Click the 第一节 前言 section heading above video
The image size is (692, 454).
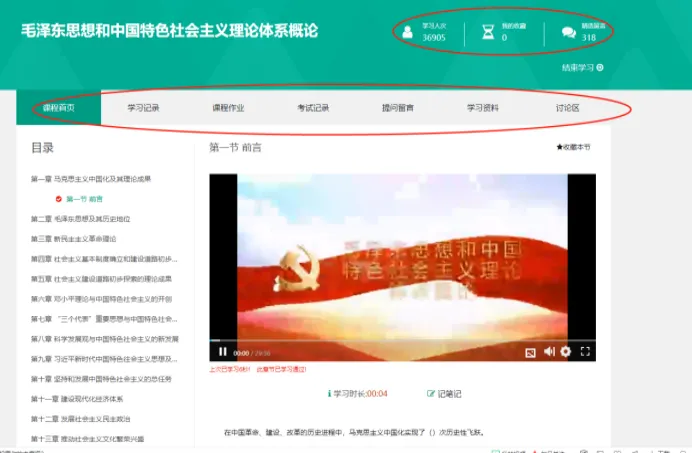click(235, 147)
